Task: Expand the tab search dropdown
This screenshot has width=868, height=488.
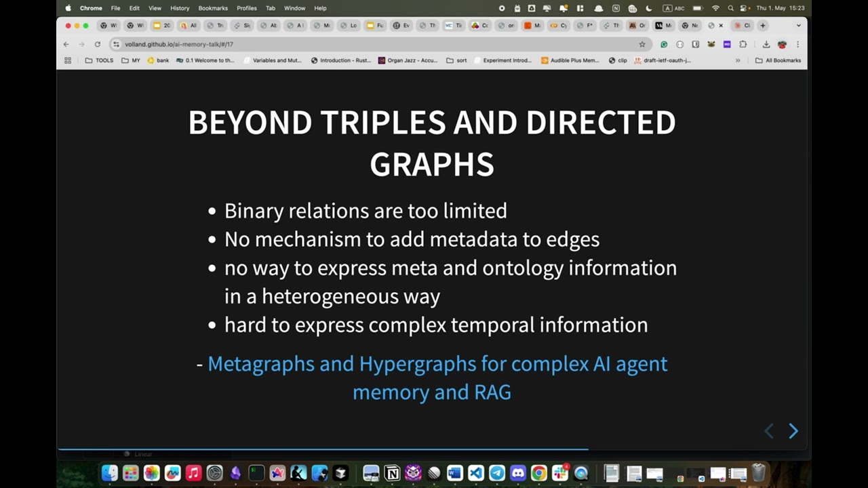Action: (x=798, y=25)
